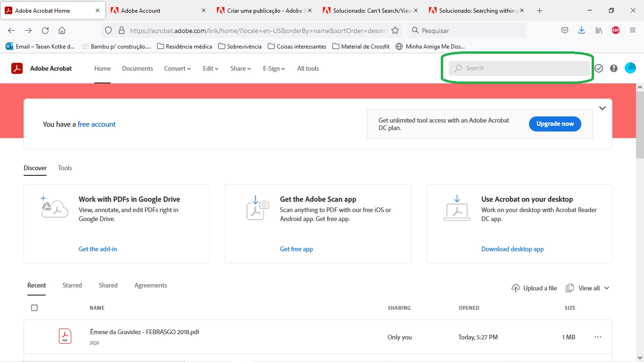This screenshot has height=362, width=644.
Task: Click Download desktop app link
Action: tap(512, 249)
